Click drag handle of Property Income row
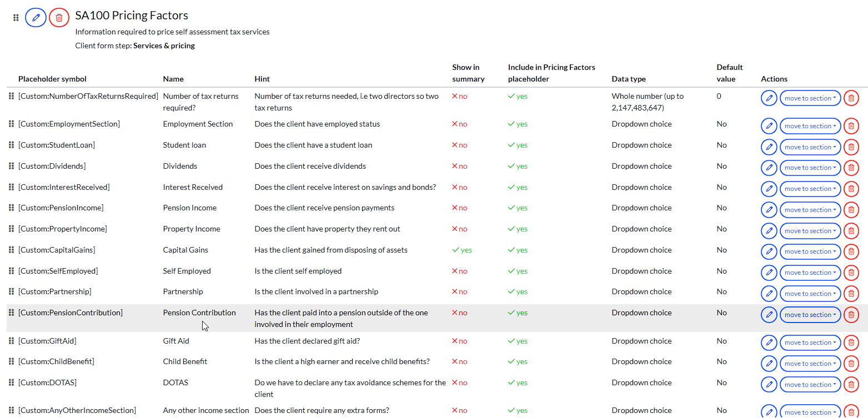The height and width of the screenshot is (418, 868). tap(11, 229)
